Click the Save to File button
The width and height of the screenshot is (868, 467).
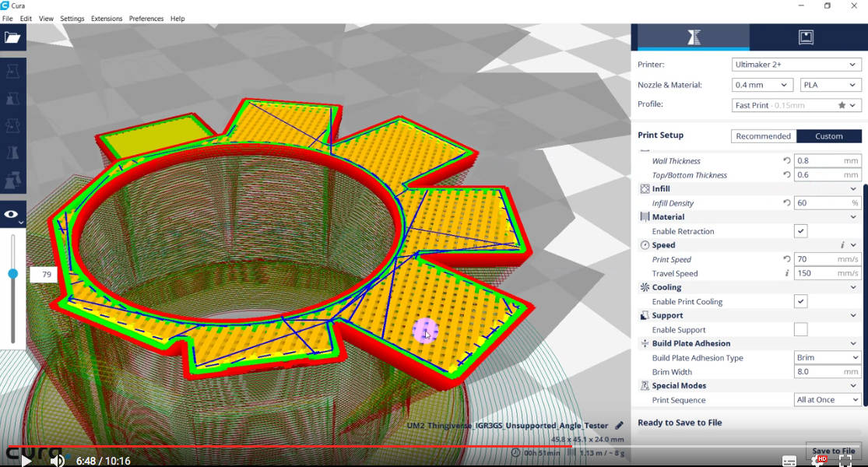click(x=833, y=451)
